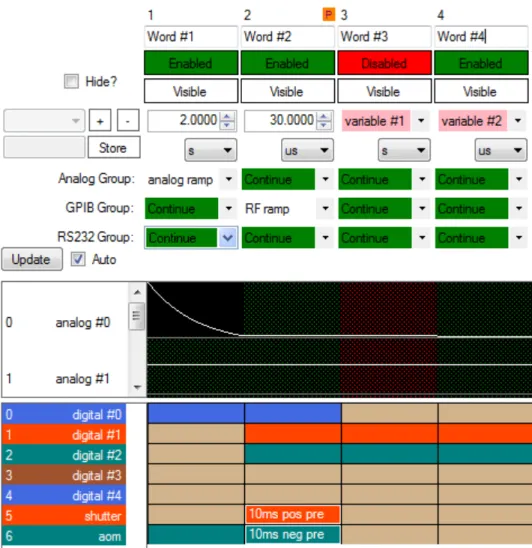Decrease the 30.0000 duration with down arrow
The height and width of the screenshot is (548, 532).
click(324, 125)
